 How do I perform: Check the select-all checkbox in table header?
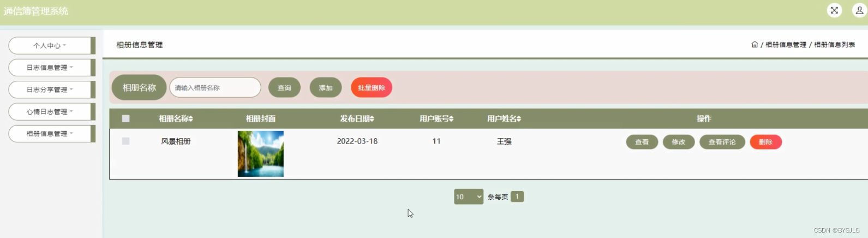tap(125, 118)
